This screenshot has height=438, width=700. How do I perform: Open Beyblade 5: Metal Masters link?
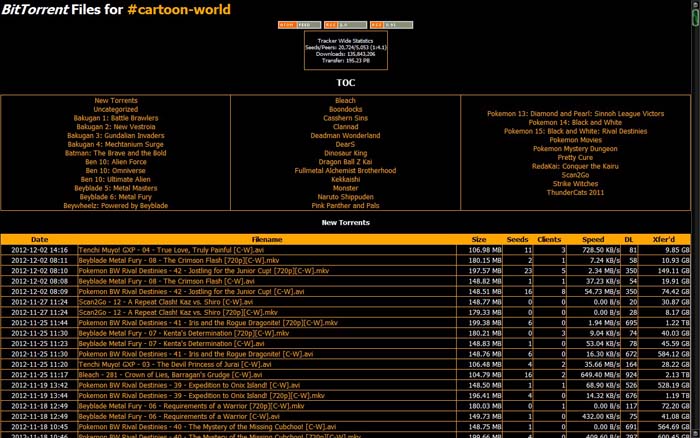(116, 188)
